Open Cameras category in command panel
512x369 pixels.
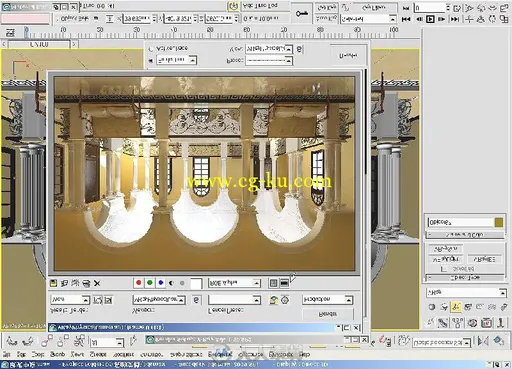(x=468, y=307)
